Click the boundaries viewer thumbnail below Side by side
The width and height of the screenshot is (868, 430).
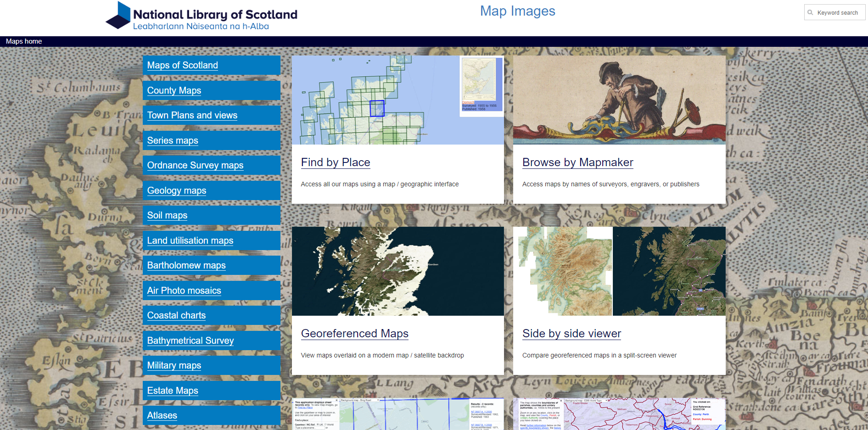(619, 414)
